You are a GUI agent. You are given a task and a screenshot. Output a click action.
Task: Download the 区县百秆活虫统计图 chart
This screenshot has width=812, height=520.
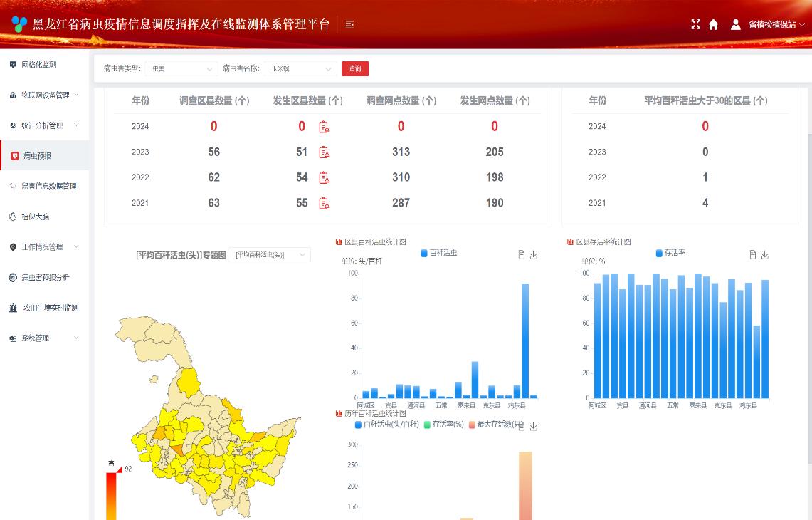(x=533, y=254)
